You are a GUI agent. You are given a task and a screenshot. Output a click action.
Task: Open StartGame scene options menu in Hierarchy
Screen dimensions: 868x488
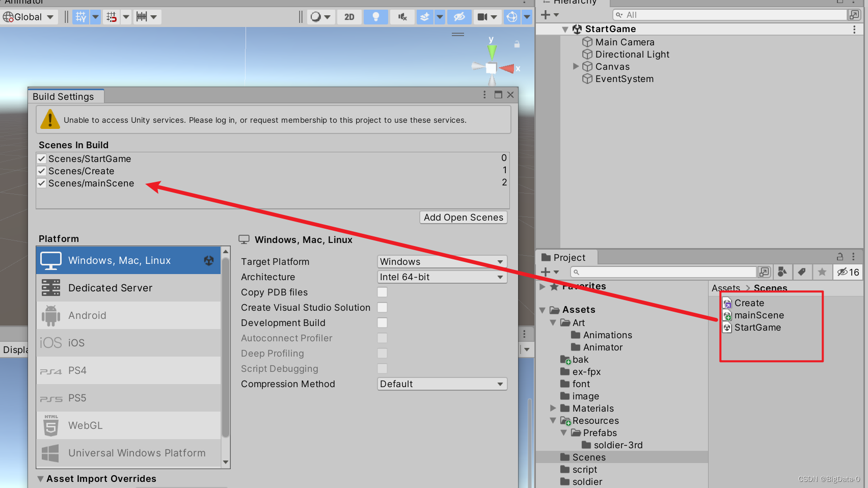pyautogui.click(x=854, y=30)
